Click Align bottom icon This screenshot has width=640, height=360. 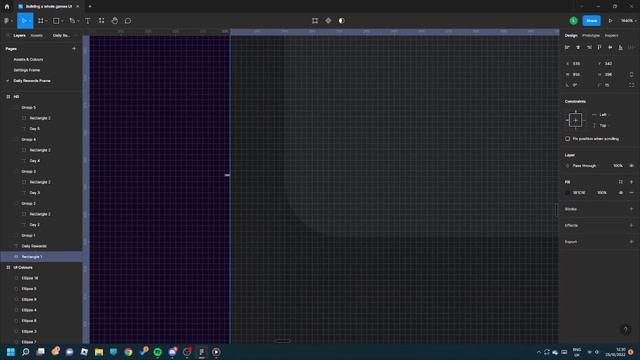tap(620, 47)
